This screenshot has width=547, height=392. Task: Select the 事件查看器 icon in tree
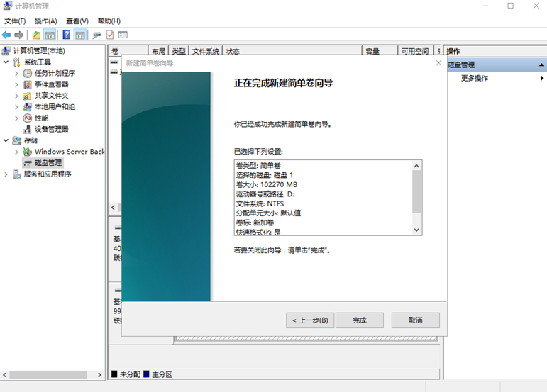(27, 84)
